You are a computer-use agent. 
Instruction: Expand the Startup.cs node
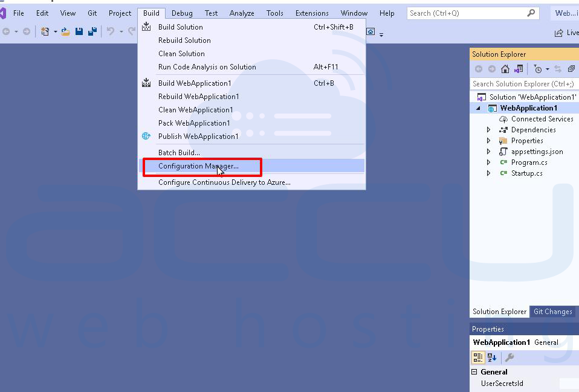(x=488, y=173)
